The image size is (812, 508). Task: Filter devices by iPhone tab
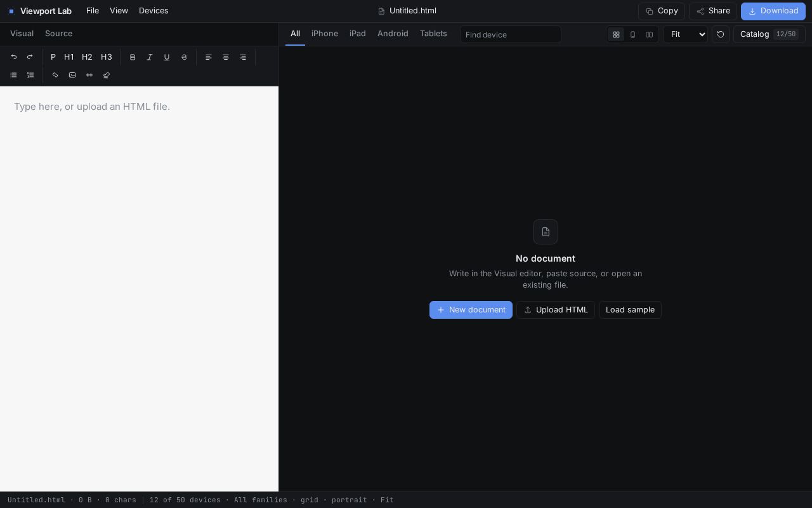(x=325, y=34)
